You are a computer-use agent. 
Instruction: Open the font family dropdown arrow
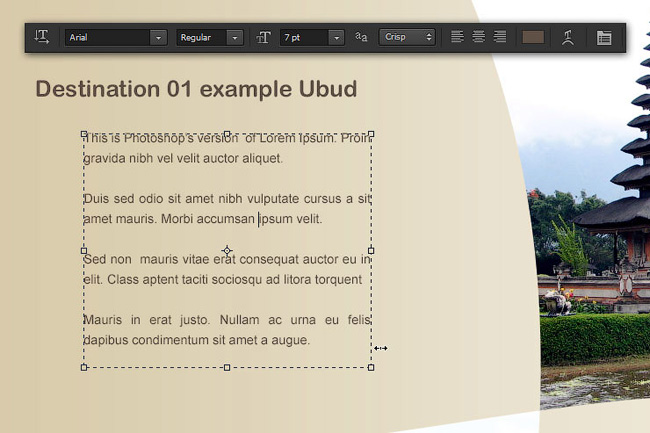158,37
